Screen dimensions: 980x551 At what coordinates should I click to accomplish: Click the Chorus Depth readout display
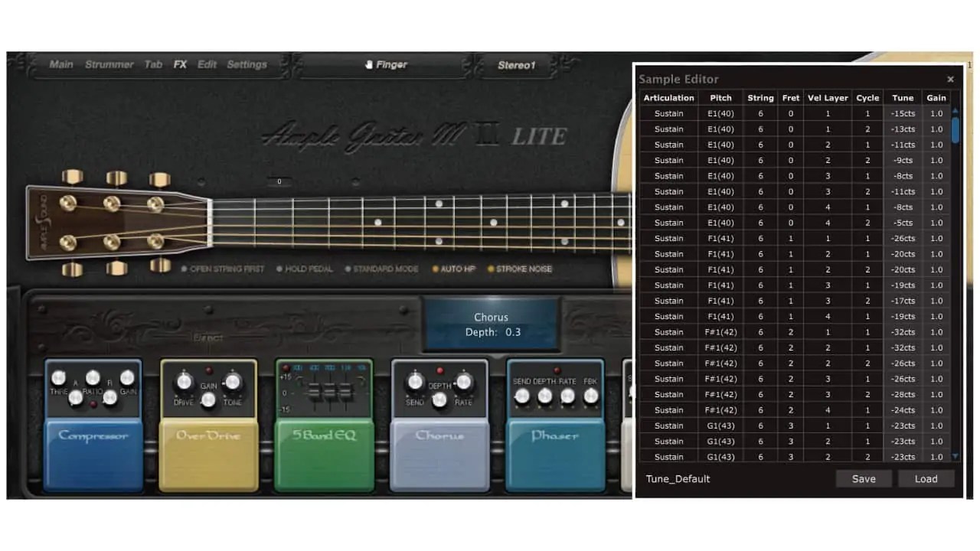pyautogui.click(x=491, y=324)
